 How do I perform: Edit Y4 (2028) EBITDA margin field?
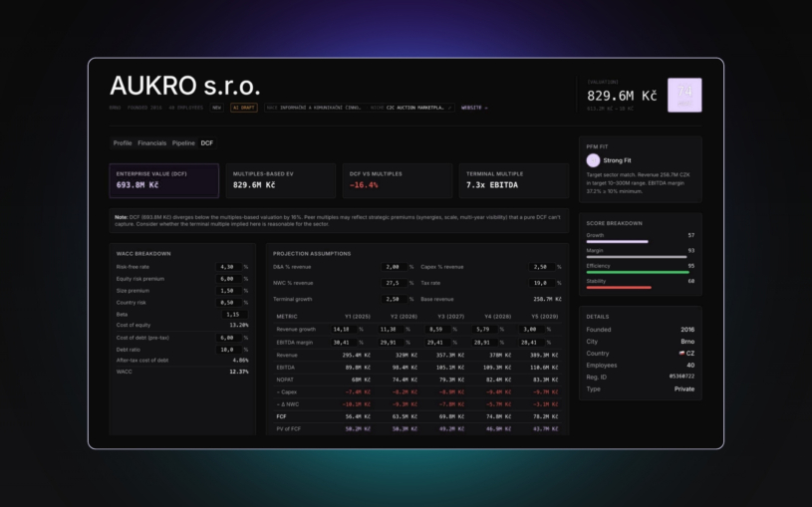point(485,343)
